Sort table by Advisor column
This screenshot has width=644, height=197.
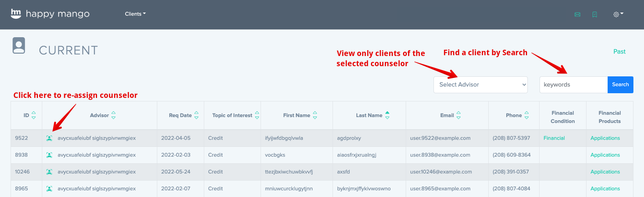[x=113, y=115]
